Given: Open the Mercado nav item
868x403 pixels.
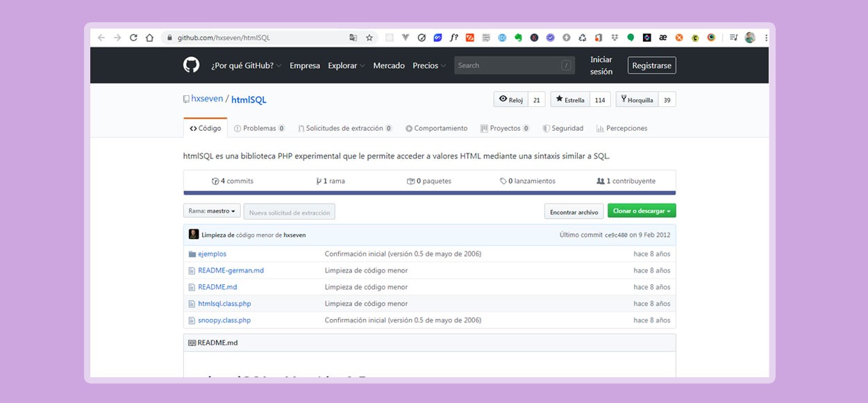Looking at the screenshot, I should click(389, 65).
